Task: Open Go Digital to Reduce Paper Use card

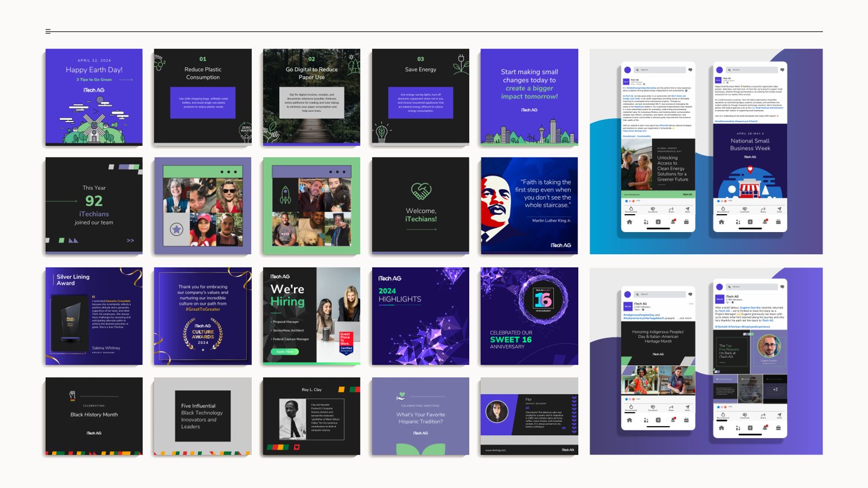Action: tap(311, 97)
